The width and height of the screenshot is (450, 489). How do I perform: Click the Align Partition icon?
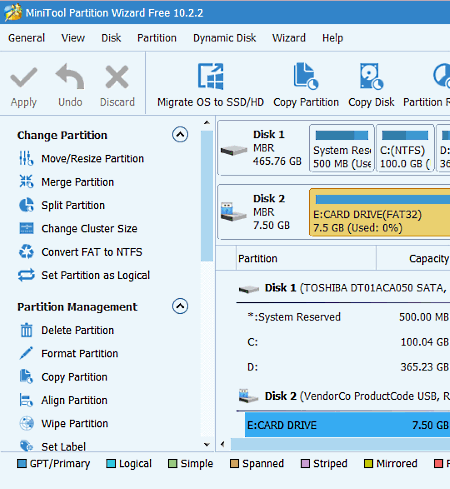click(26, 400)
